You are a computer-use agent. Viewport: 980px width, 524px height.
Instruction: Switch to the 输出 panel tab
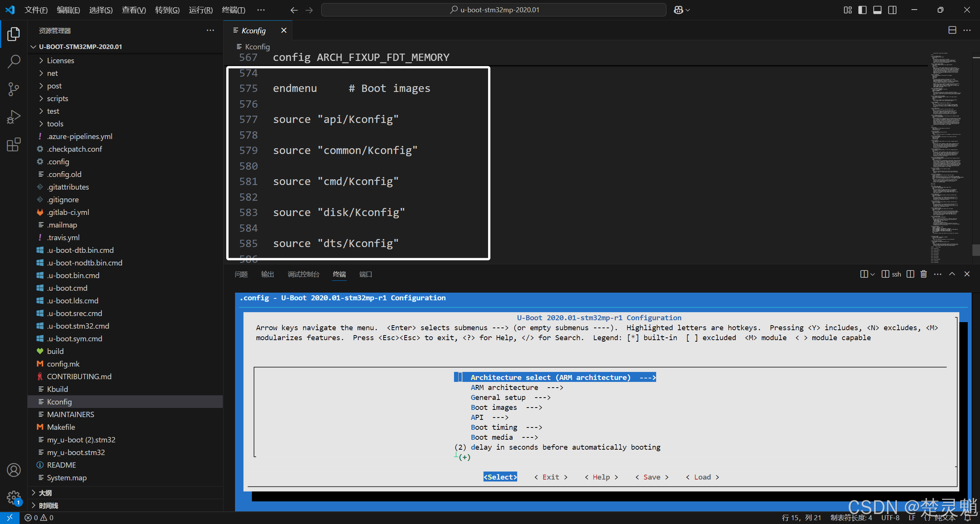coord(267,274)
